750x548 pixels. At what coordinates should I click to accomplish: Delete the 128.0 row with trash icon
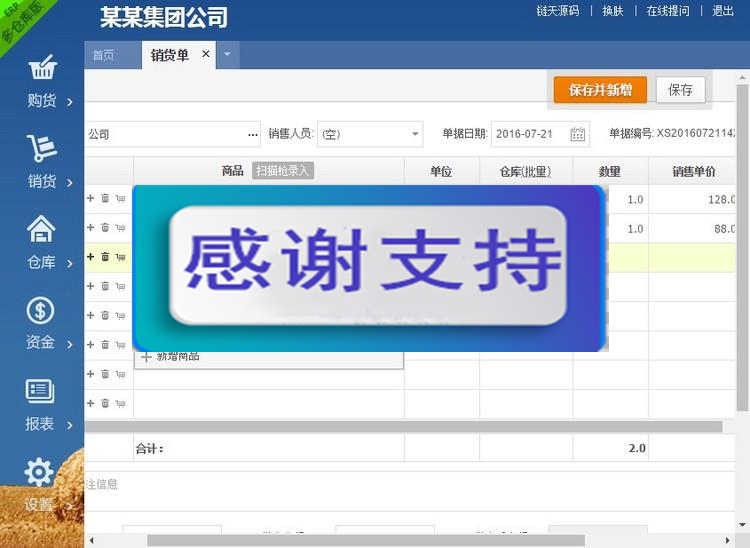105,198
